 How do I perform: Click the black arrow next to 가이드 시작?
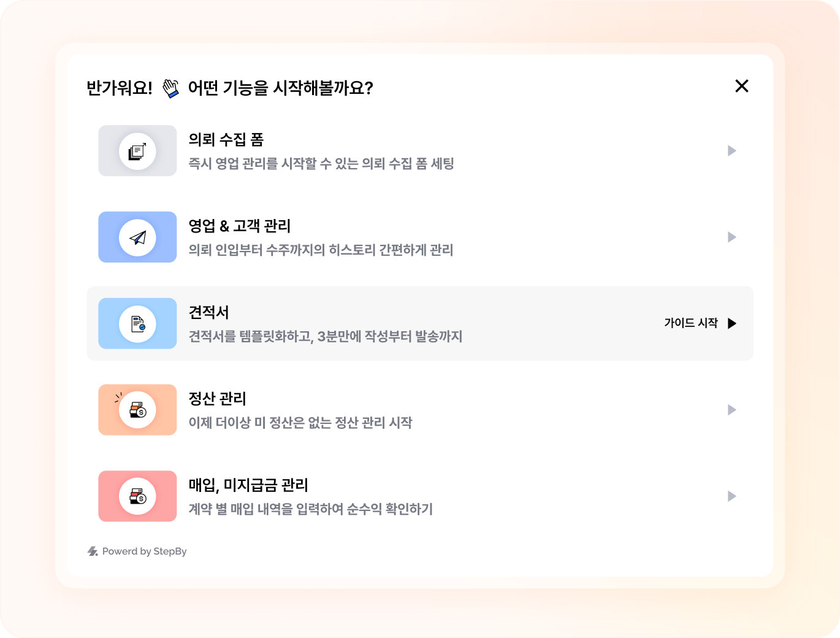pyautogui.click(x=731, y=323)
